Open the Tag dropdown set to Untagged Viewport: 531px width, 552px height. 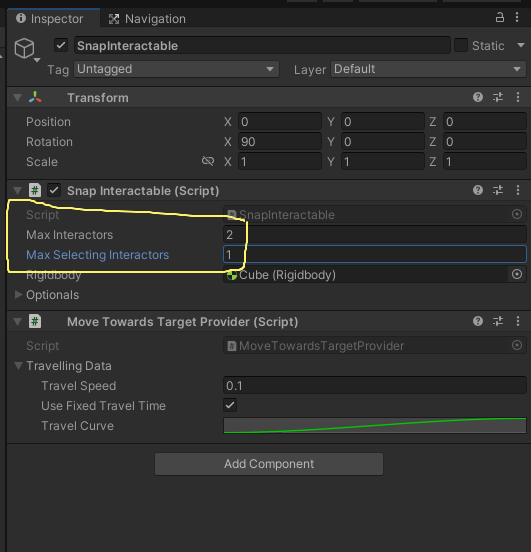click(x=176, y=69)
